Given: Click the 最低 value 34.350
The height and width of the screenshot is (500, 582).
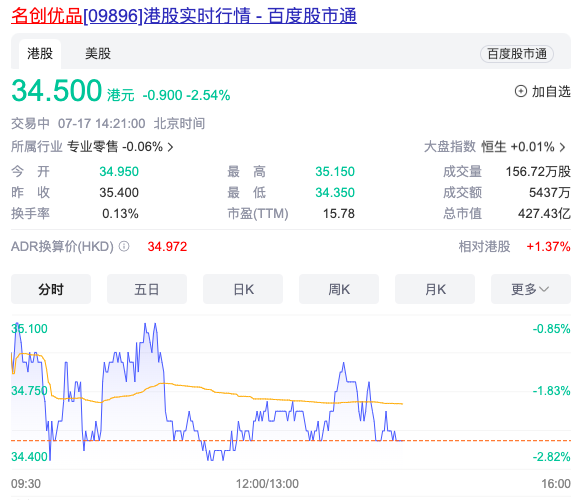Looking at the screenshot, I should click(335, 193).
